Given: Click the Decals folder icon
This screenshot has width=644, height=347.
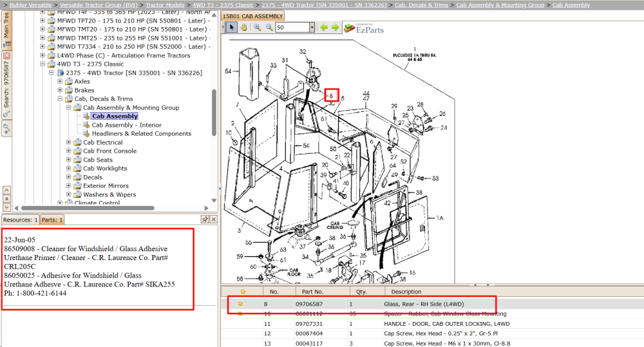Looking at the screenshot, I should pos(78,177).
